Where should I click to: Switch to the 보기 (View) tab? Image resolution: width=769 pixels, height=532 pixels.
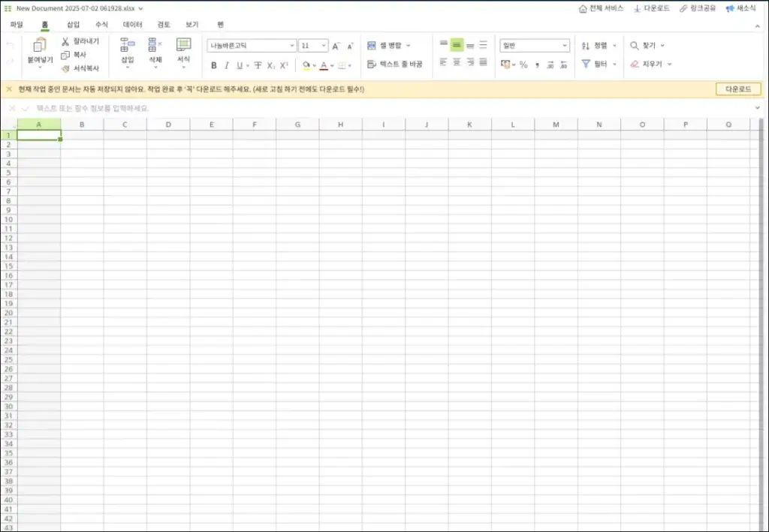191,25
